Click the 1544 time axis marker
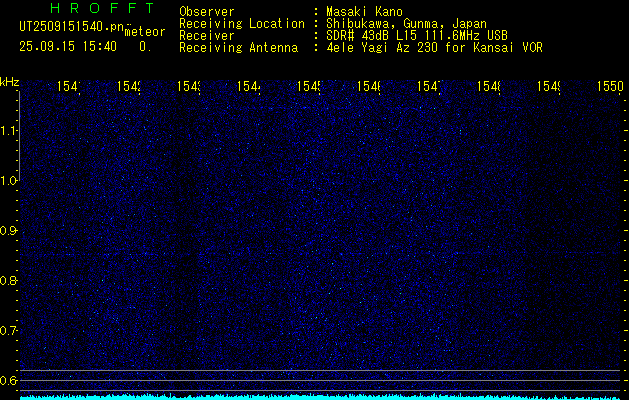This screenshot has width=629, height=400. (249, 86)
